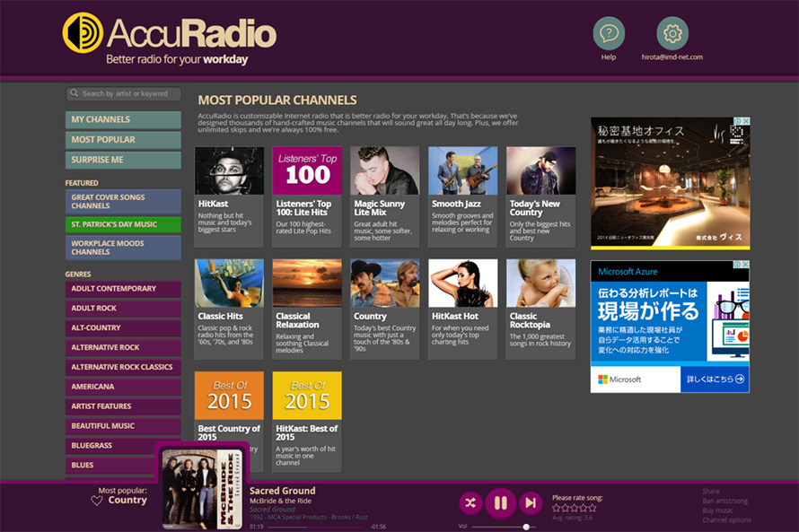Click the hirota@imd-net.com account label
Screen dimensions: 799x532
(672, 57)
